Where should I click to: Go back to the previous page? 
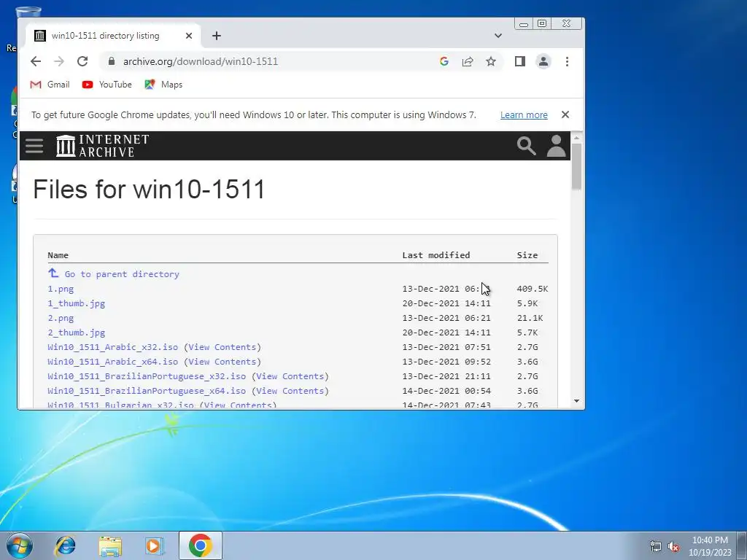pos(36,61)
